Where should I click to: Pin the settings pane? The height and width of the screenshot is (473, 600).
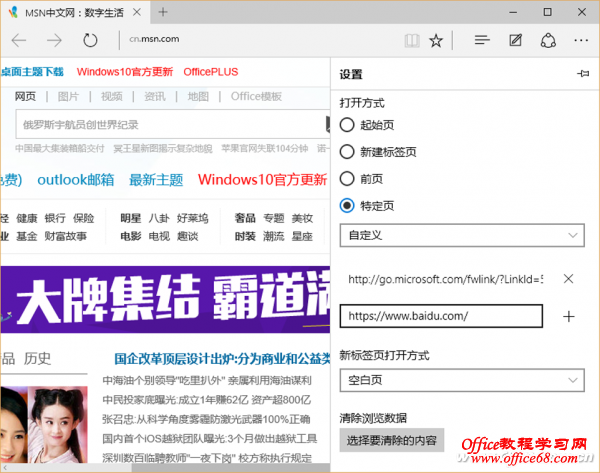[583, 73]
